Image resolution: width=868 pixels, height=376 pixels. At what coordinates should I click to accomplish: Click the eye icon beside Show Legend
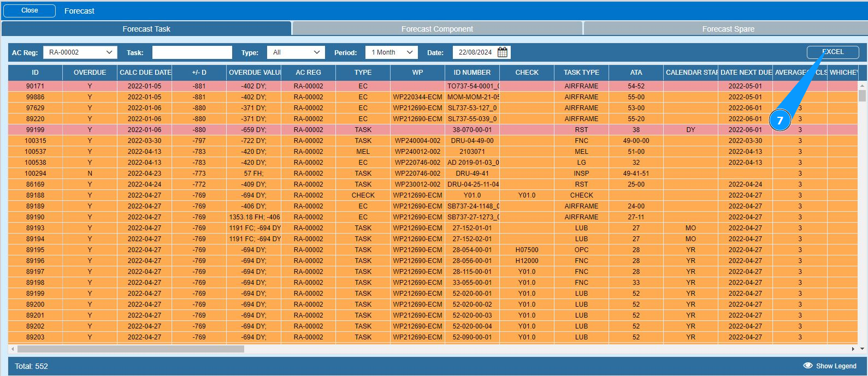[x=808, y=366]
